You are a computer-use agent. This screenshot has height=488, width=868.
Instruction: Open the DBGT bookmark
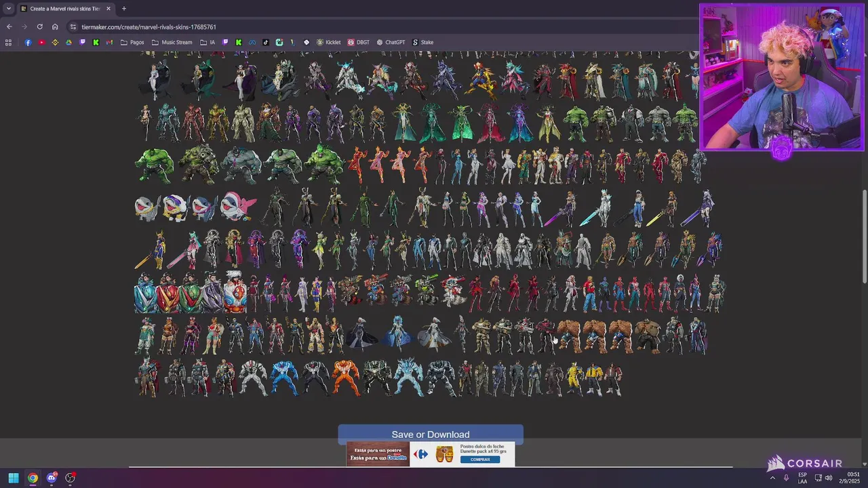coord(359,42)
